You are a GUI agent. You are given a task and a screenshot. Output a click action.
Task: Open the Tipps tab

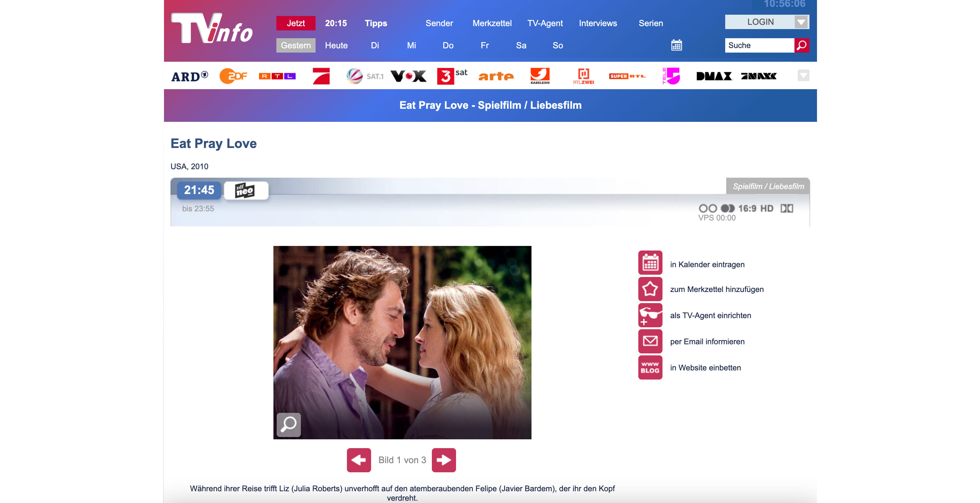tap(376, 23)
